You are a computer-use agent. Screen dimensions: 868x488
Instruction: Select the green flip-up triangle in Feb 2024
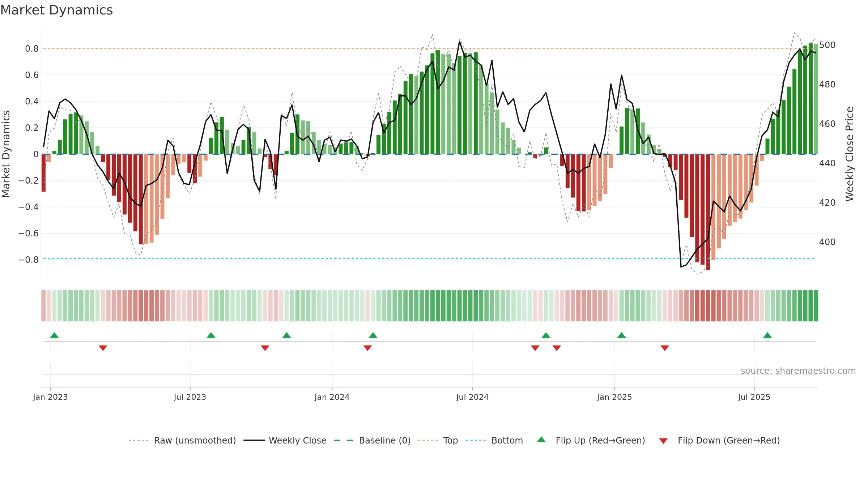point(373,335)
